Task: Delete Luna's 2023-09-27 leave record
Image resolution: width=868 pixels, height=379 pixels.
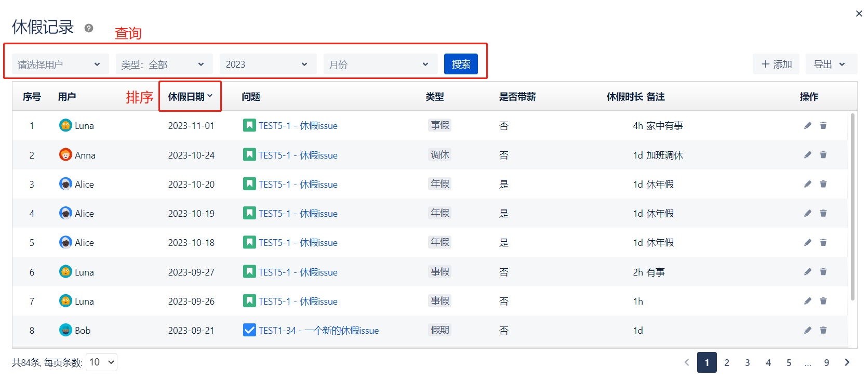Action: [x=823, y=272]
